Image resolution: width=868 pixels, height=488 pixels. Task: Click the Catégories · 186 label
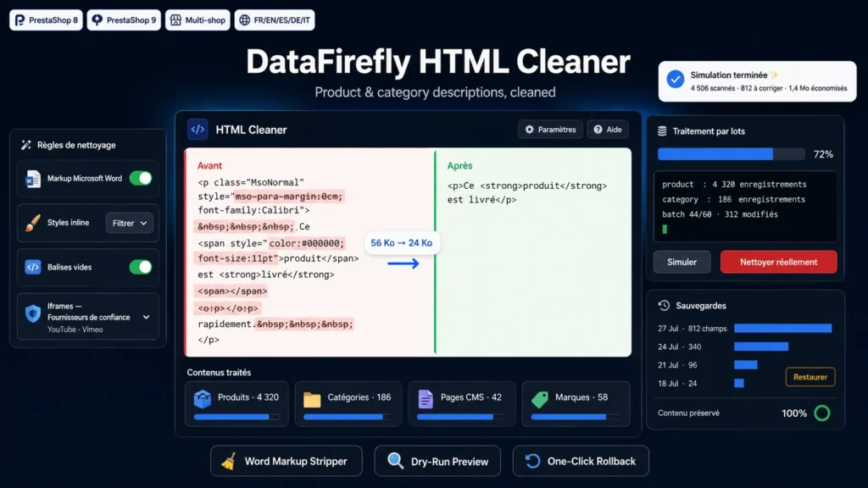coord(359,397)
